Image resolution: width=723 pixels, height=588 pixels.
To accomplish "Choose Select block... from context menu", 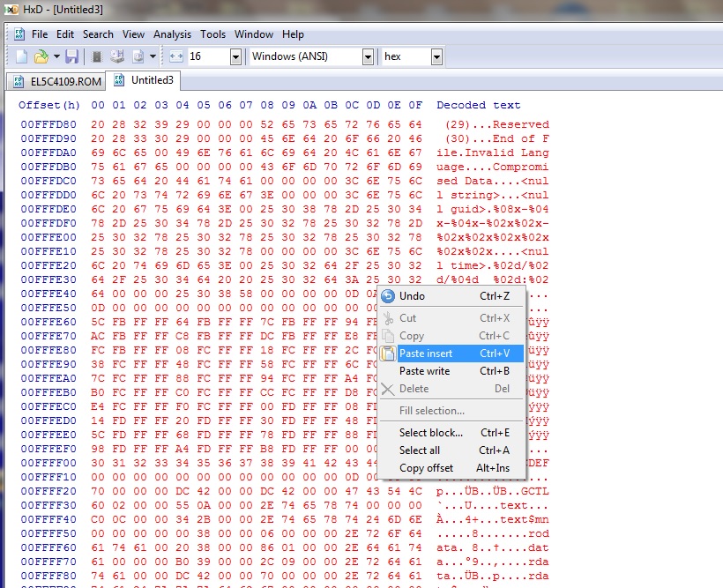I will (x=451, y=433).
